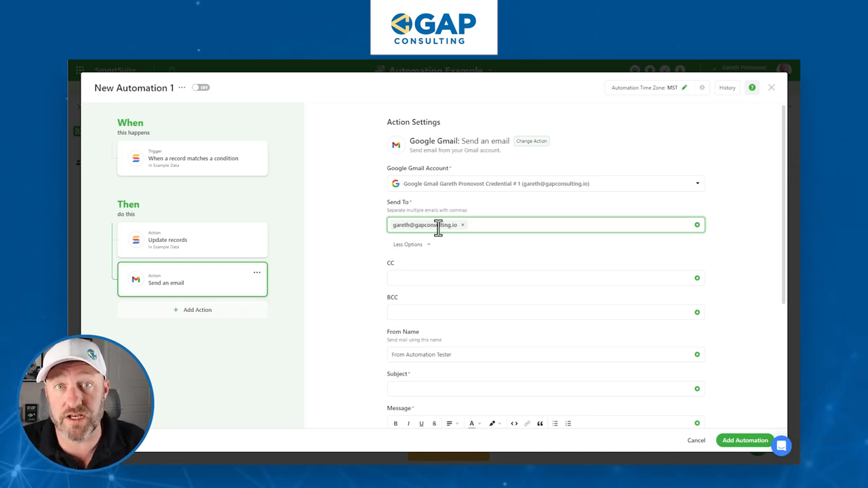This screenshot has width=868, height=488.
Task: Insert a link in the message
Action: 527,424
